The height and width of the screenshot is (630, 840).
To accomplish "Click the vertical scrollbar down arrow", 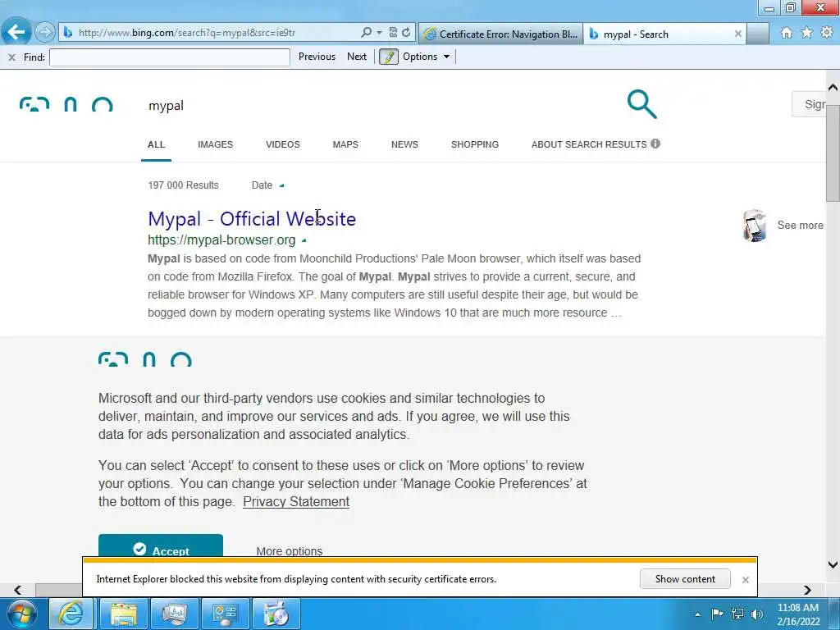I will tap(833, 564).
